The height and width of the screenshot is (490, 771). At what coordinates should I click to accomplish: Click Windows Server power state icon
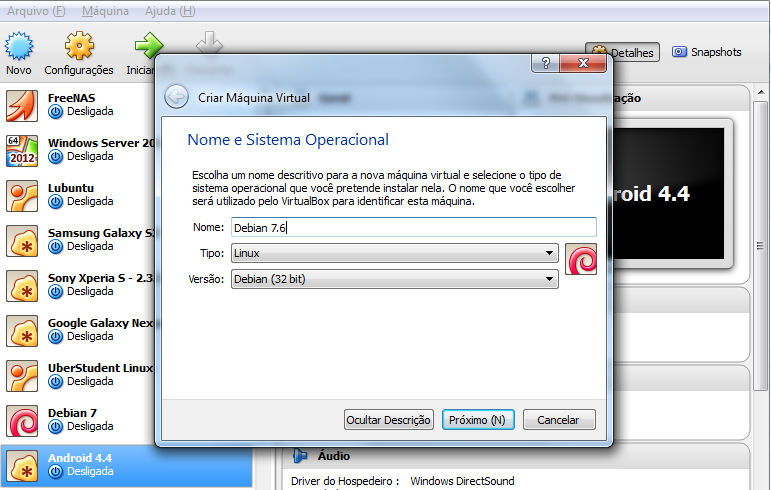click(x=56, y=157)
